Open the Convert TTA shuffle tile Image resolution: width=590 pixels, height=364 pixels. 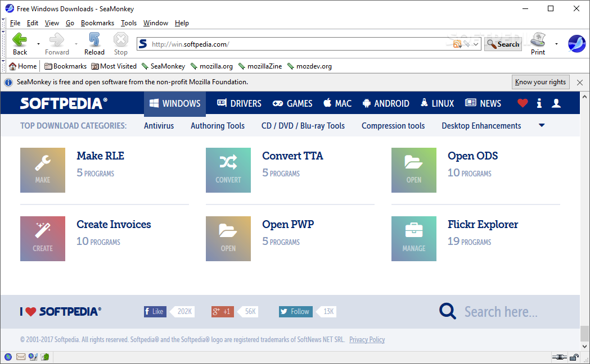click(x=228, y=170)
